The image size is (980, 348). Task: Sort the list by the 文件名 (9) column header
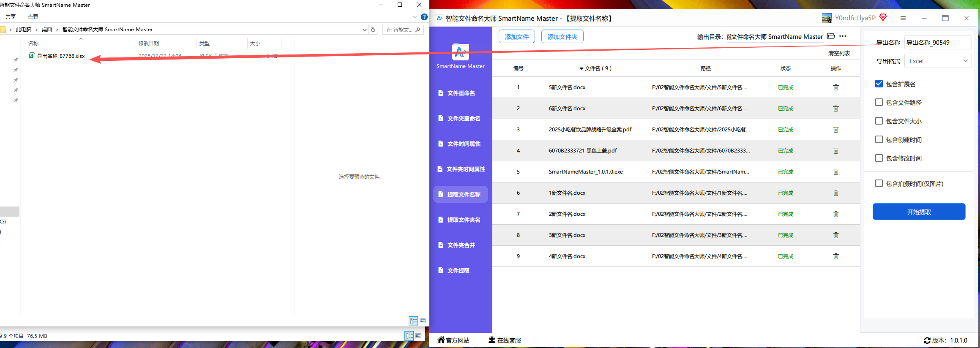click(595, 68)
